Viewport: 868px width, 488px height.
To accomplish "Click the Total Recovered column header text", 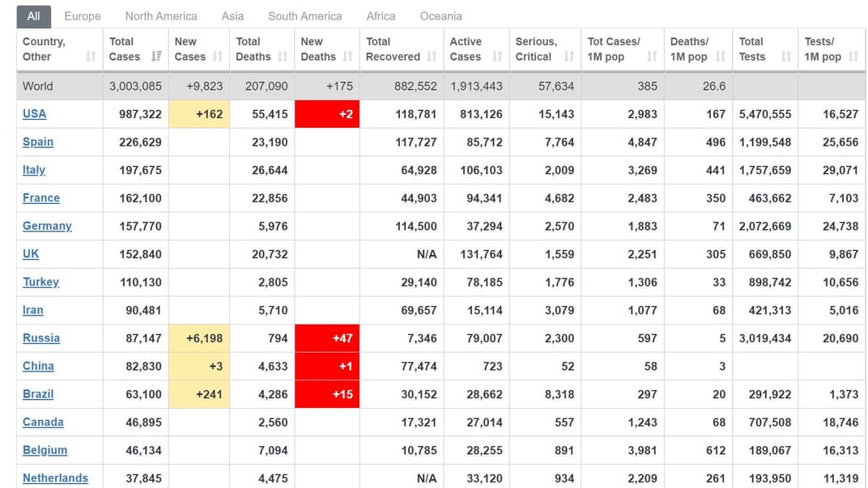I will point(393,49).
